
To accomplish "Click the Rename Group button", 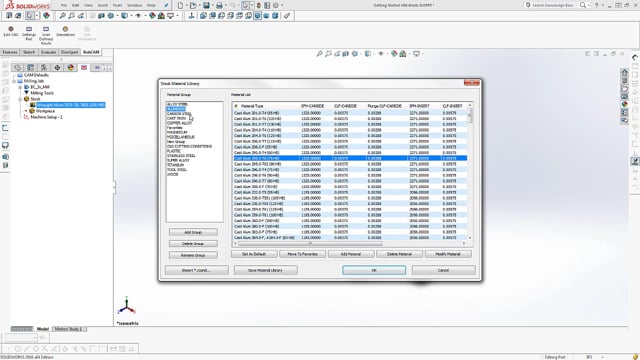I will tap(193, 255).
